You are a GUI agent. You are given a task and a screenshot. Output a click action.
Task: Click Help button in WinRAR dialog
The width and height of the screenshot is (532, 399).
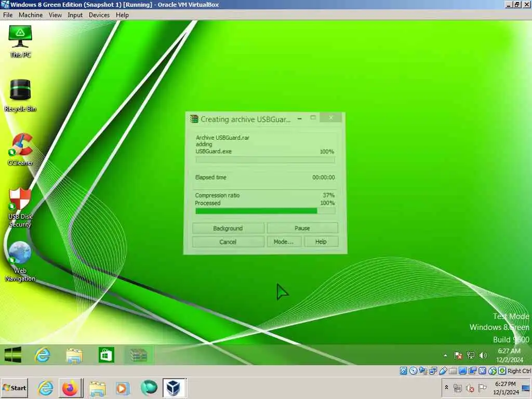click(321, 242)
